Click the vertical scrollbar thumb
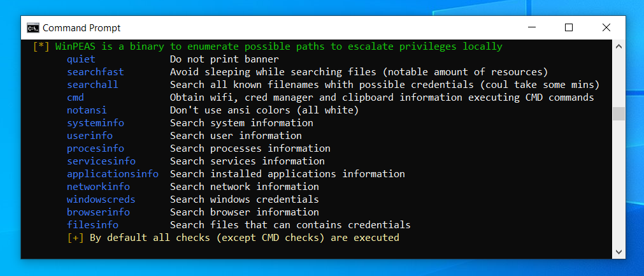644x276 pixels. pyautogui.click(x=619, y=113)
